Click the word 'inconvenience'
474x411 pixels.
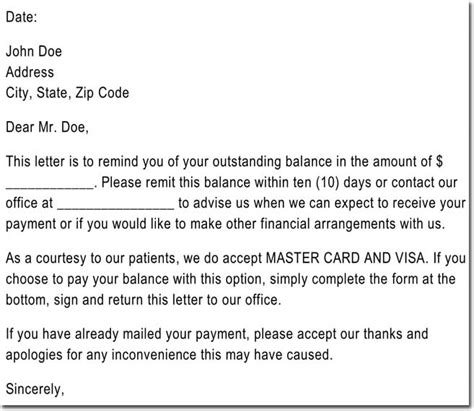click(x=154, y=355)
